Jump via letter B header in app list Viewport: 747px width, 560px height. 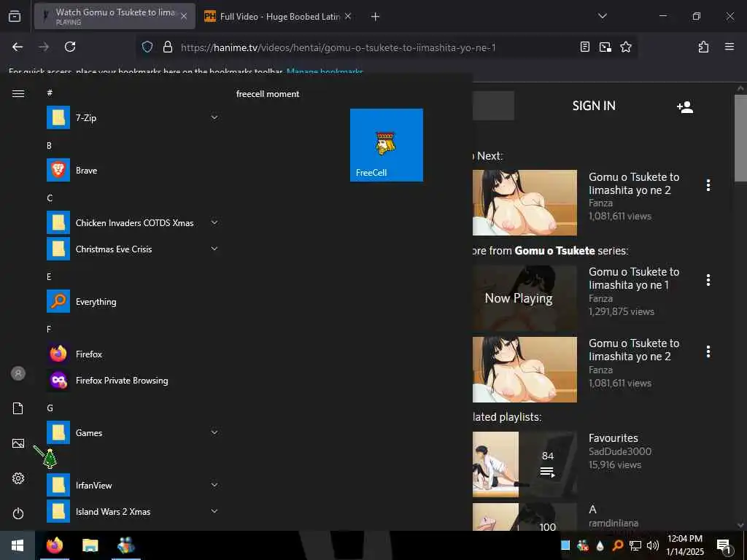(x=49, y=146)
